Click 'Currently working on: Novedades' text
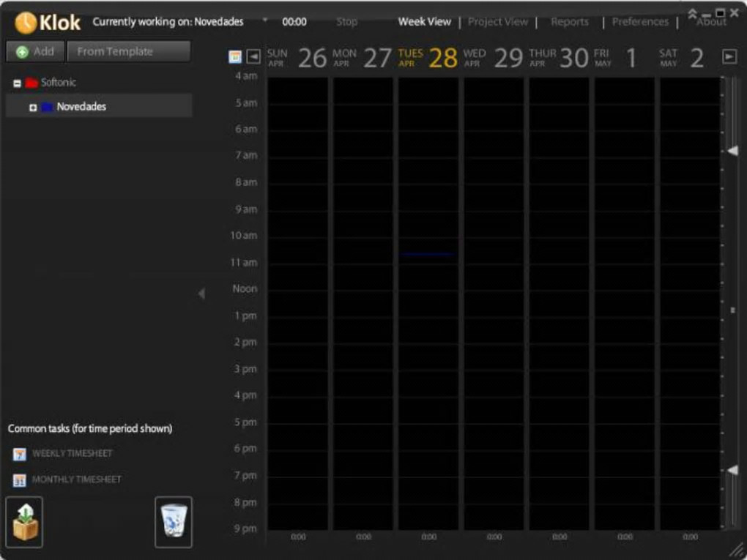The image size is (747, 560). (168, 22)
